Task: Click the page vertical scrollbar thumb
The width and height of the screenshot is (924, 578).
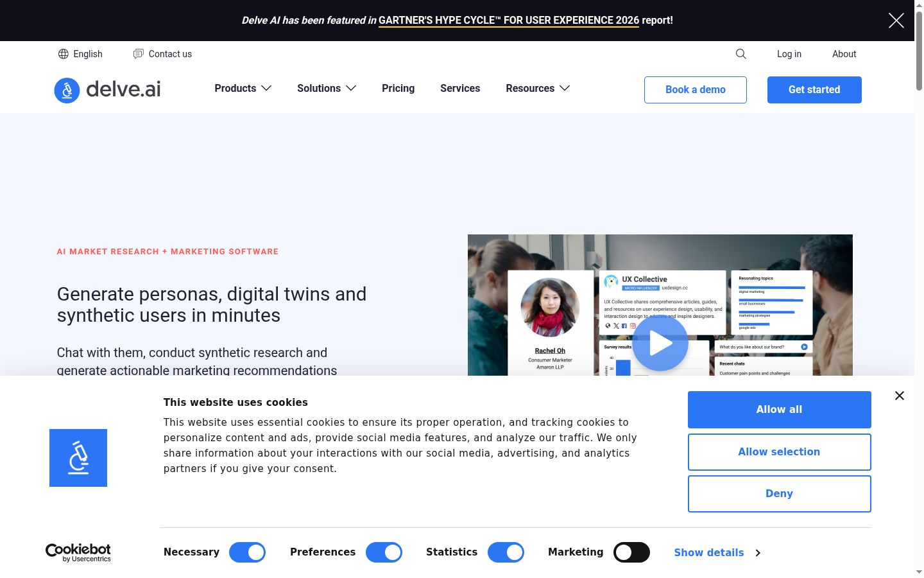Action: click(919, 50)
